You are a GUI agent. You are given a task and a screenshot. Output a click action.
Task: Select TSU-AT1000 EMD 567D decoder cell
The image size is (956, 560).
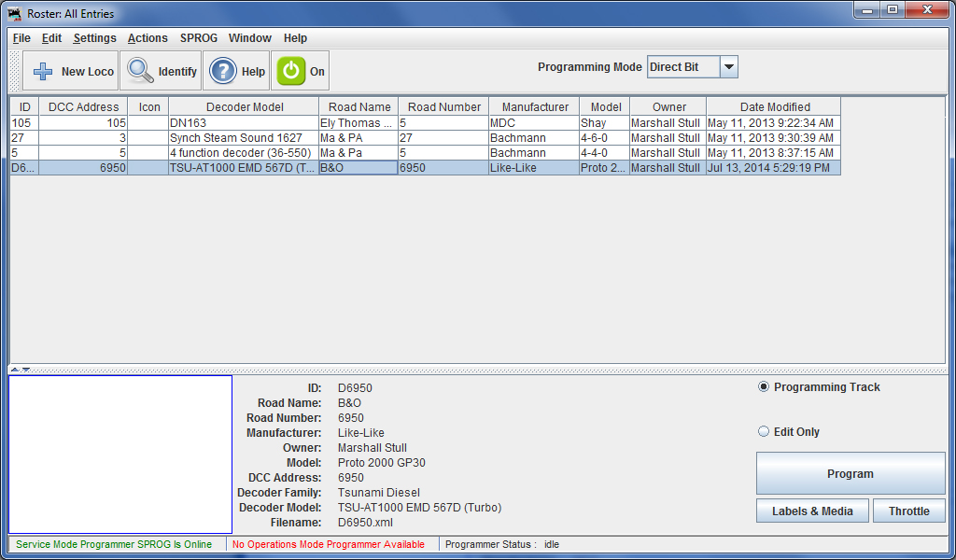click(244, 168)
